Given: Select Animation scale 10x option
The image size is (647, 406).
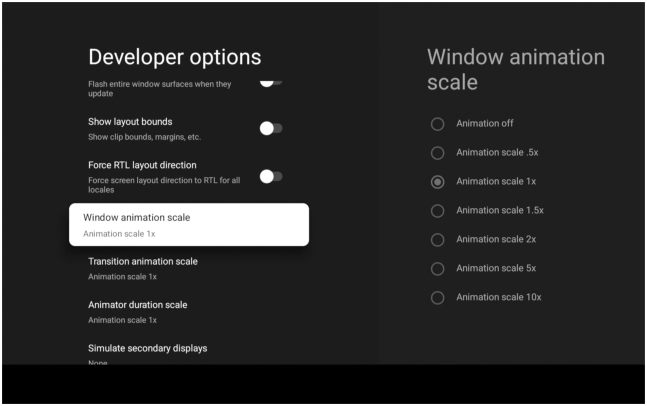Looking at the screenshot, I should (x=437, y=298).
